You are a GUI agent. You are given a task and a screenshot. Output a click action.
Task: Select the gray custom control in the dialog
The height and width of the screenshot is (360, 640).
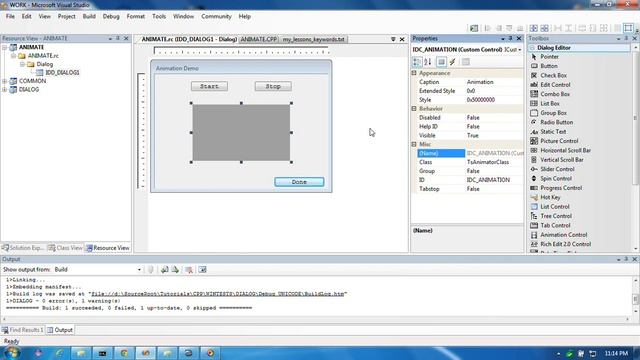pos(241,133)
